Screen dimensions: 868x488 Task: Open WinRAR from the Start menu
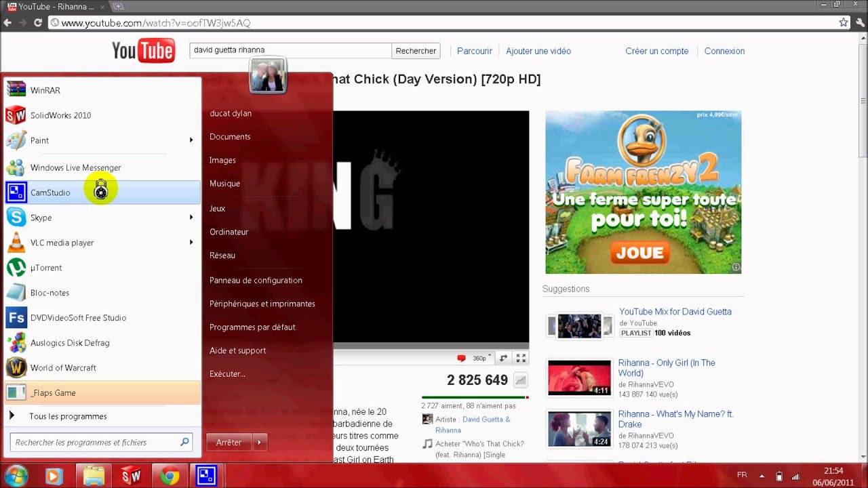tap(102, 90)
